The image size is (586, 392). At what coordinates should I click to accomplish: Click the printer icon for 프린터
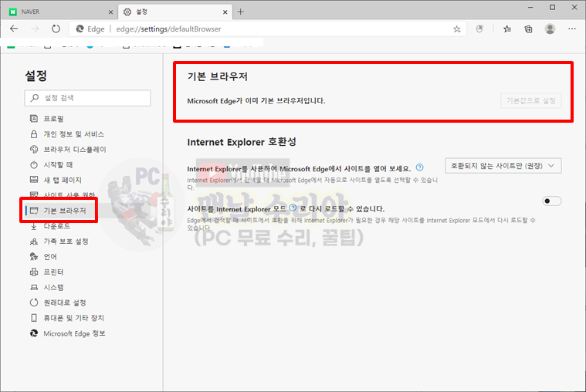pyautogui.click(x=34, y=272)
